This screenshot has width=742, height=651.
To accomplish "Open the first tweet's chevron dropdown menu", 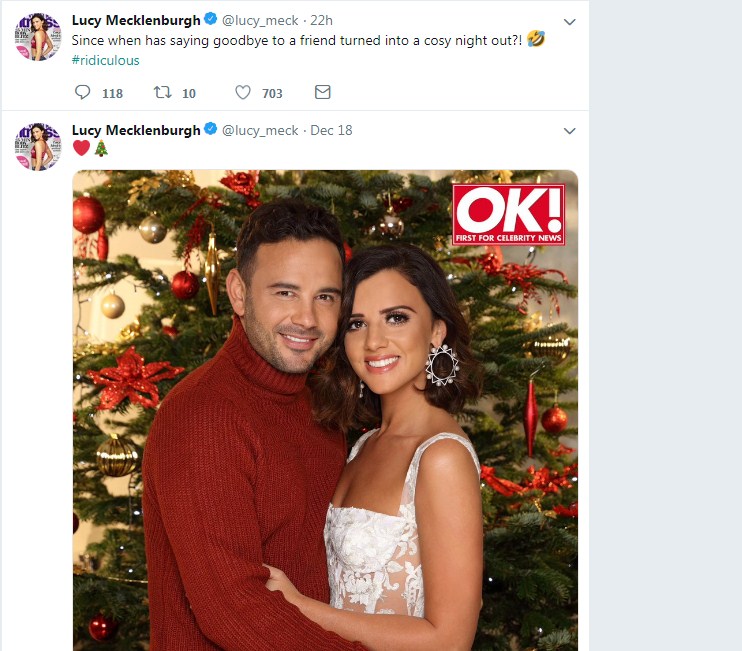I will (x=570, y=22).
